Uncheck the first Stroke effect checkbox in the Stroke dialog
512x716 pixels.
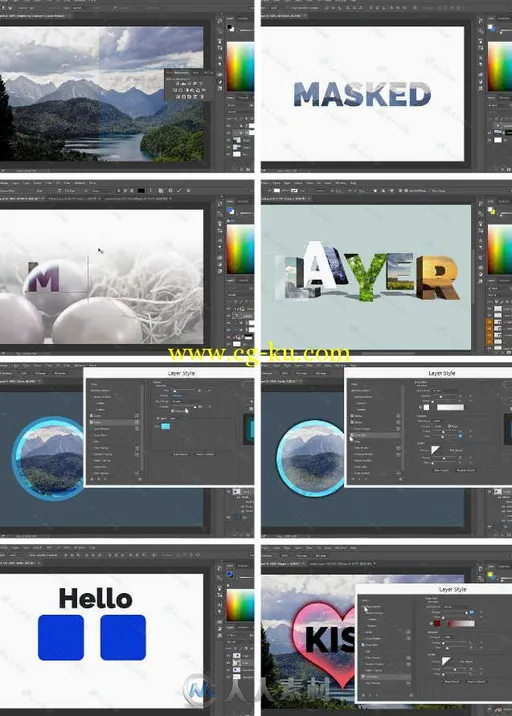pos(91,416)
